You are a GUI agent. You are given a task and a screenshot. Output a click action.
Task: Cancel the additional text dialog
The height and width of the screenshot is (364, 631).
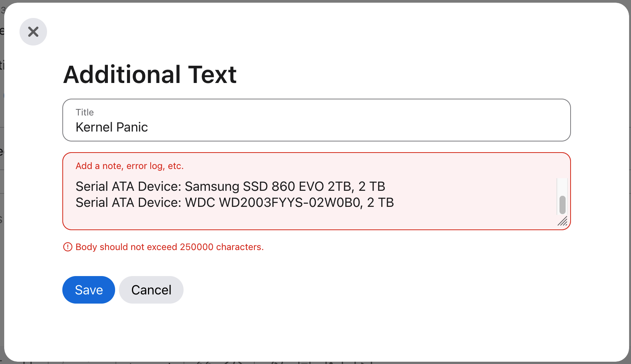pos(151,290)
